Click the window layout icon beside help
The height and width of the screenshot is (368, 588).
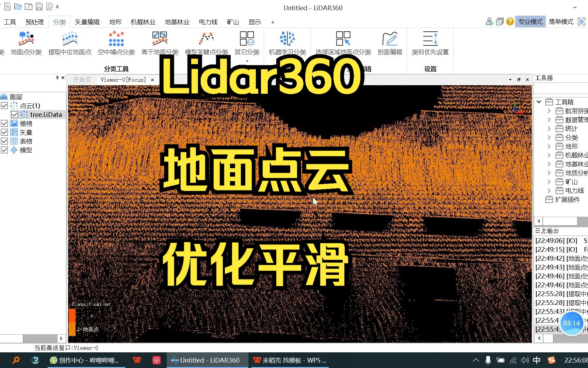tap(500, 22)
